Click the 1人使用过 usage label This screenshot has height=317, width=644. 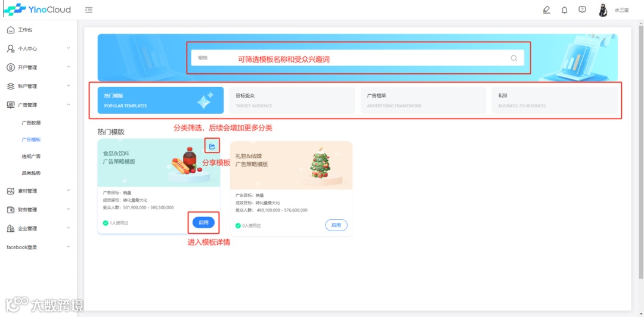119,223
